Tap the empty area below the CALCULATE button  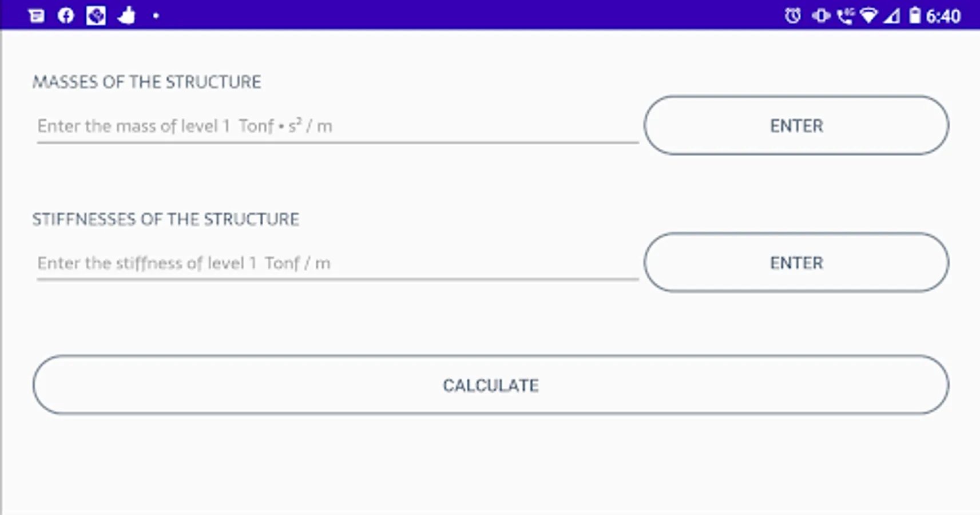490,463
